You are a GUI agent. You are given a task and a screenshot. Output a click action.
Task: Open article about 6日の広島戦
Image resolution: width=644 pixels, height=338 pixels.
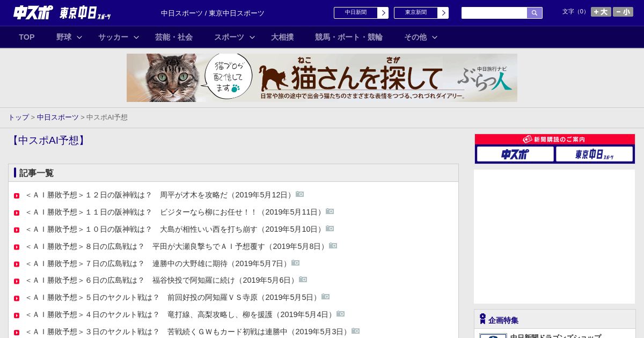pos(162,280)
